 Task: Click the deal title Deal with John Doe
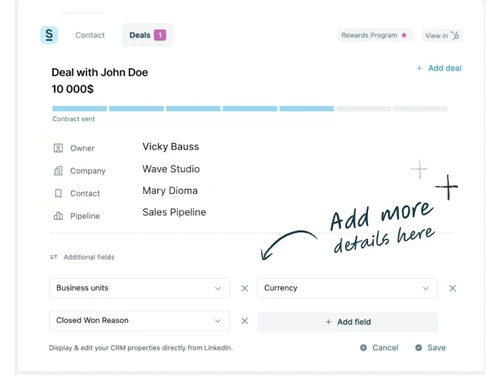[x=100, y=72]
